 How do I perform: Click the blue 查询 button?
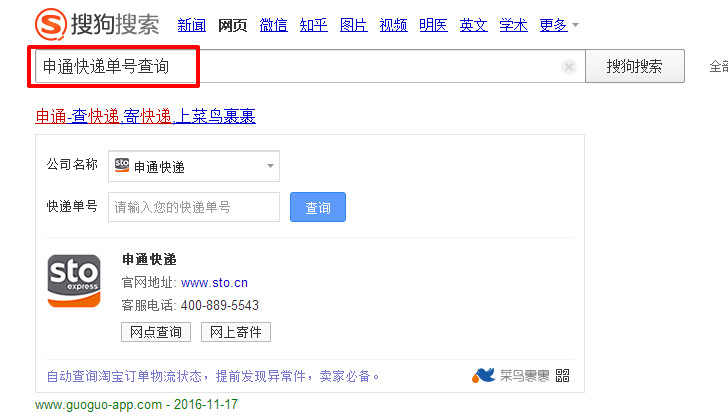click(318, 207)
